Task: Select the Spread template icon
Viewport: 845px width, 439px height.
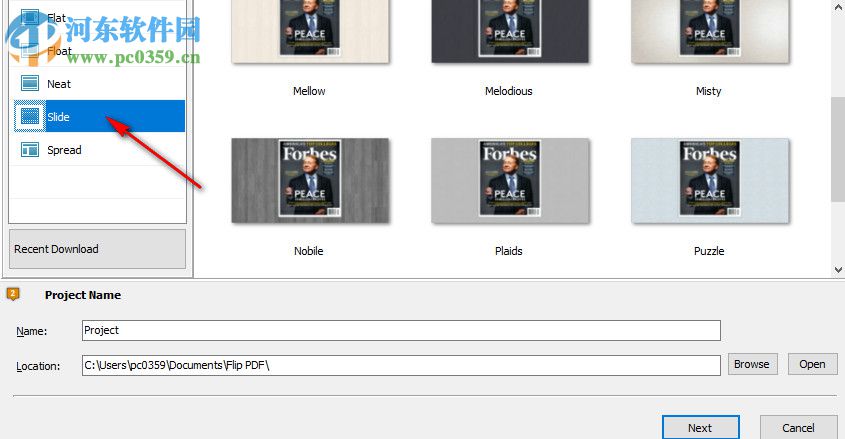Action: point(30,149)
